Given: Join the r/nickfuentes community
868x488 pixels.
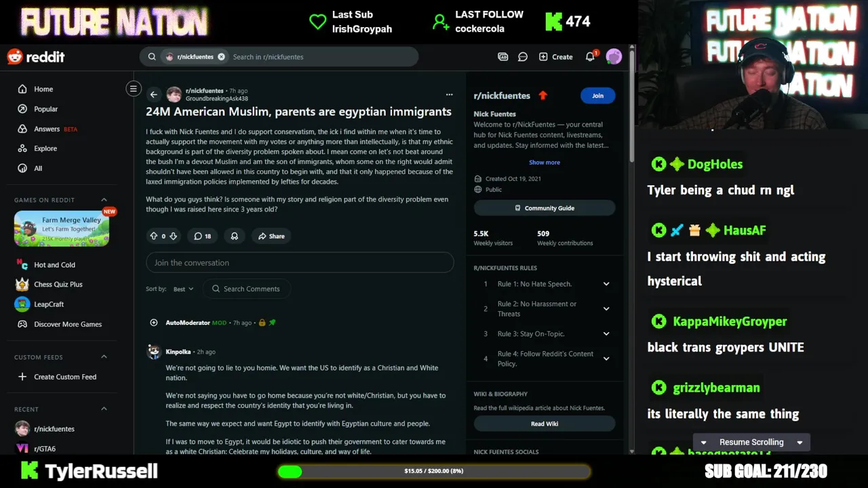Looking at the screenshot, I should click(597, 96).
